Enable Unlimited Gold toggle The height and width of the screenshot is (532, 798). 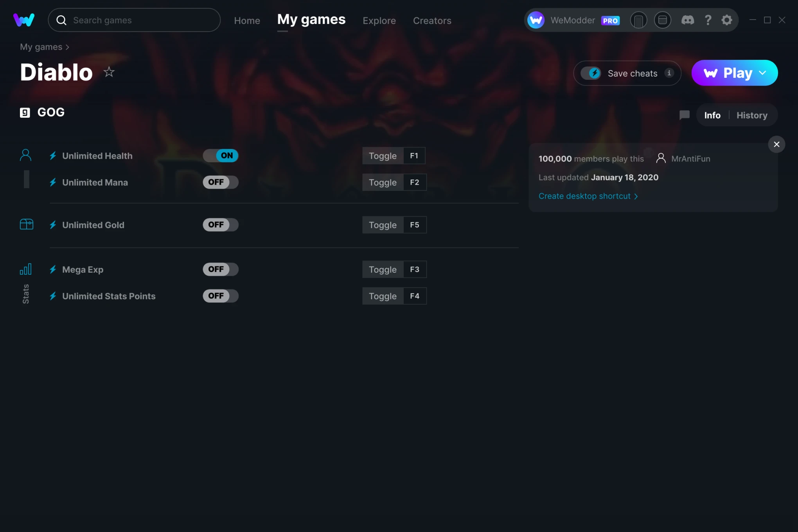[220, 225]
